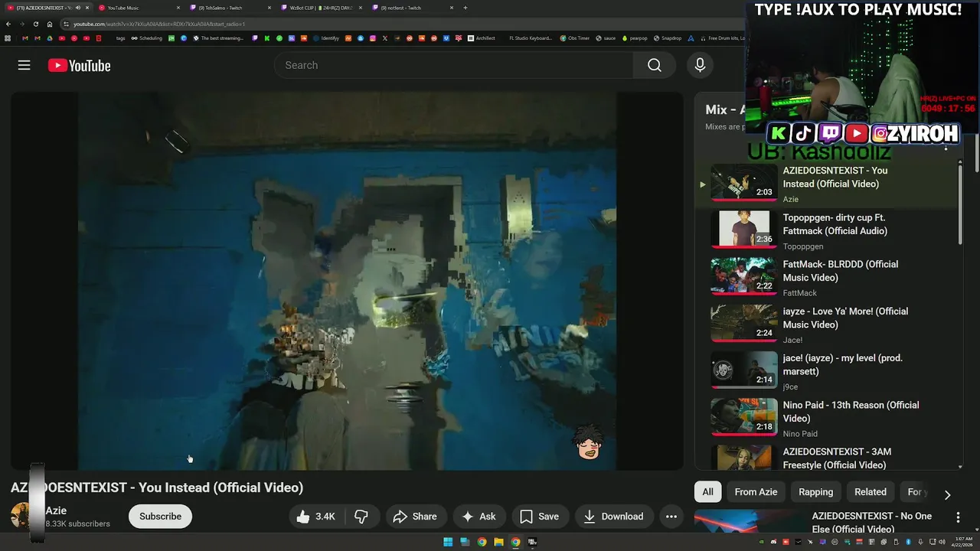Image resolution: width=980 pixels, height=551 pixels.
Task: Select the All filter chip
Action: (708, 492)
